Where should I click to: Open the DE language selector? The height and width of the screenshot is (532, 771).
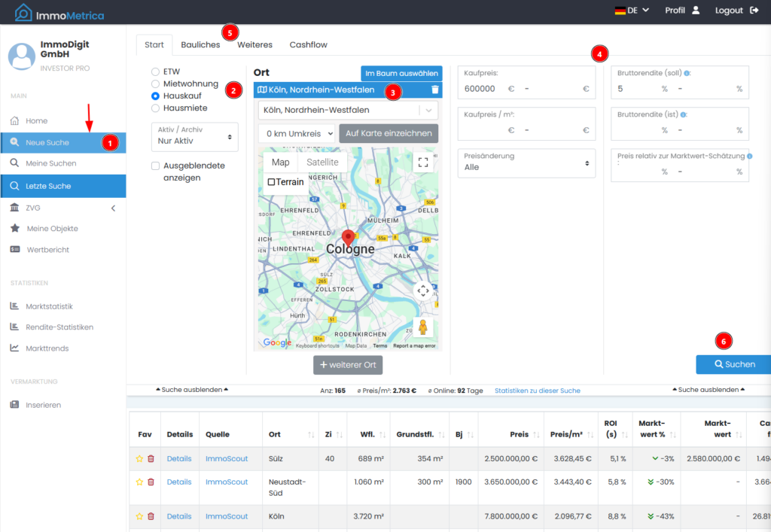pos(632,11)
